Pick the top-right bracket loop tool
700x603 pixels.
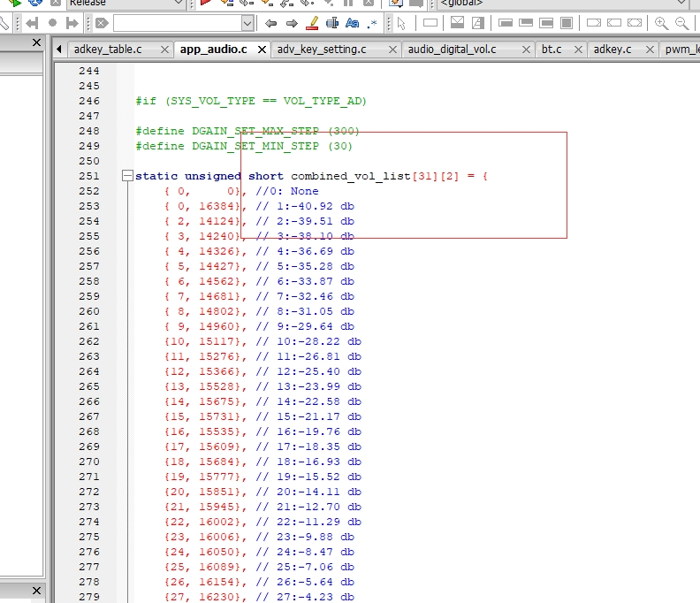[x=526, y=23]
